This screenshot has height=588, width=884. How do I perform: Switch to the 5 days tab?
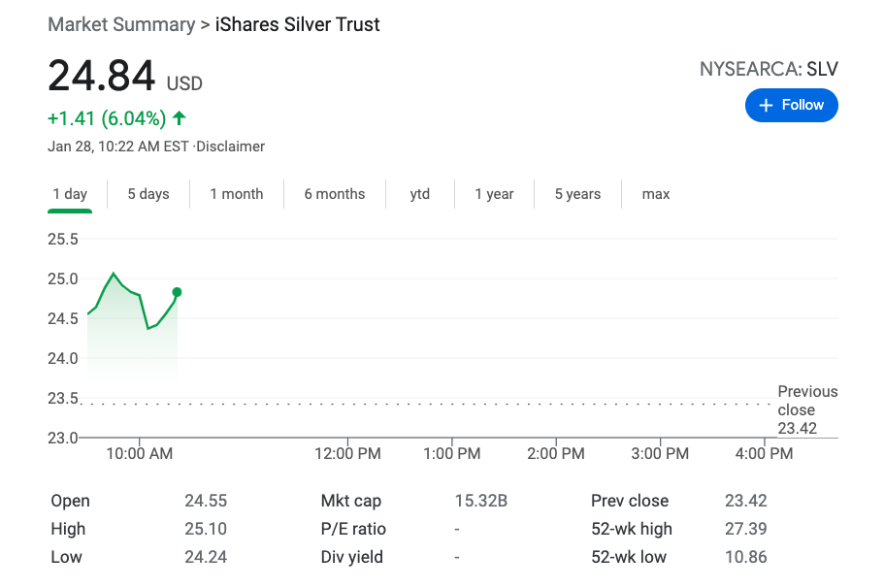coord(148,194)
